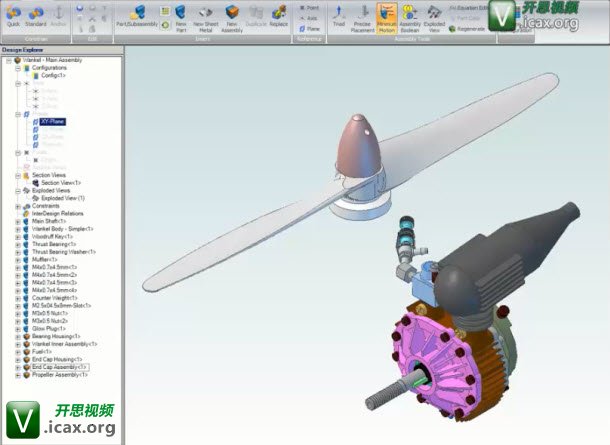Expand the Constraints node
This screenshot has width=610, height=445.
click(18, 206)
